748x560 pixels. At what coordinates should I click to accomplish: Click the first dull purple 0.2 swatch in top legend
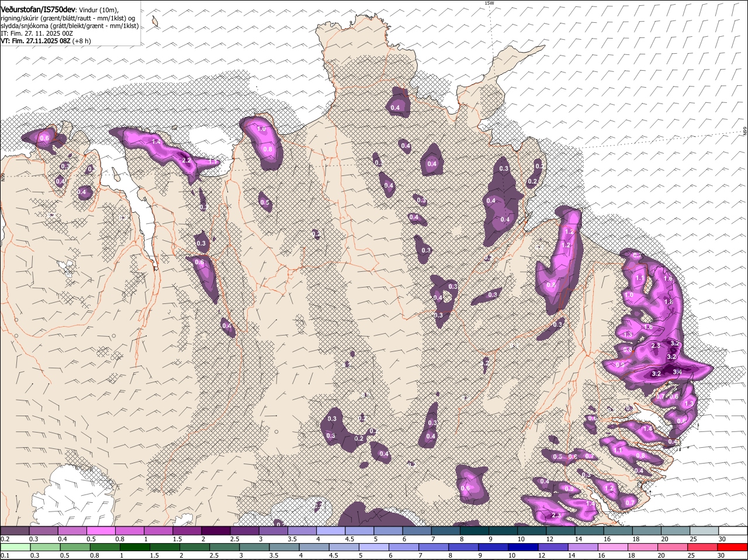click(15, 531)
